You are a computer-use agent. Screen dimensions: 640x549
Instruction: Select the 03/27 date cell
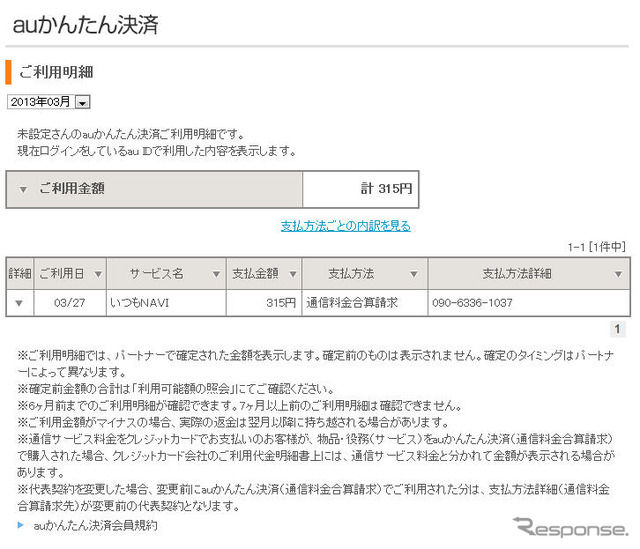pos(70,303)
